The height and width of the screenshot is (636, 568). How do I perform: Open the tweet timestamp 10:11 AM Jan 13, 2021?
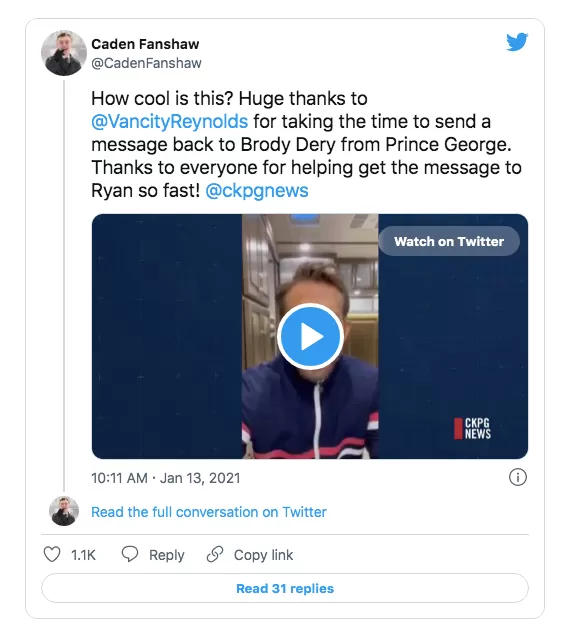(166, 478)
